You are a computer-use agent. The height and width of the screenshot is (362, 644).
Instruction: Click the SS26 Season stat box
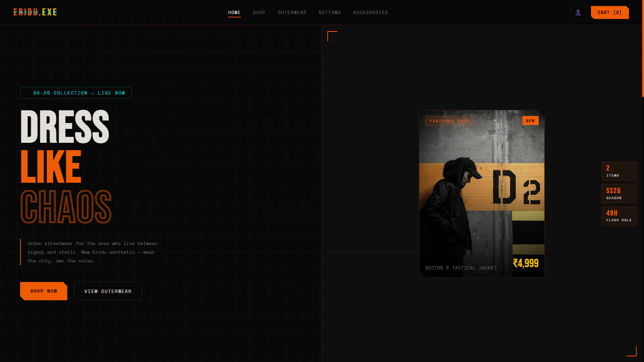(x=619, y=193)
